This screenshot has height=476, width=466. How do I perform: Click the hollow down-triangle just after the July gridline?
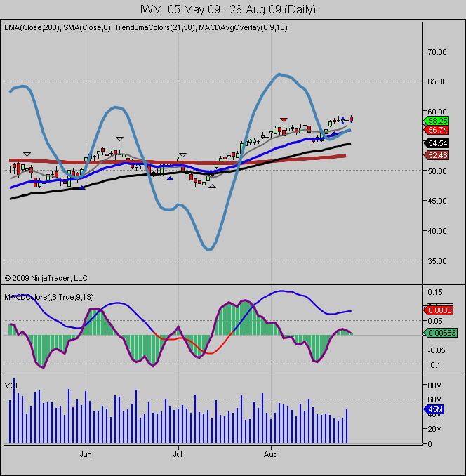point(182,155)
